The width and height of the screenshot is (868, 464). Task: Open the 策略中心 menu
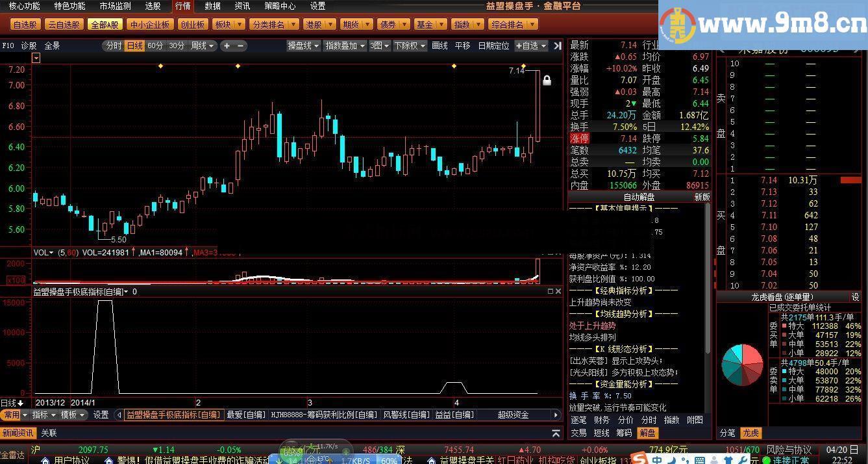pyautogui.click(x=279, y=6)
